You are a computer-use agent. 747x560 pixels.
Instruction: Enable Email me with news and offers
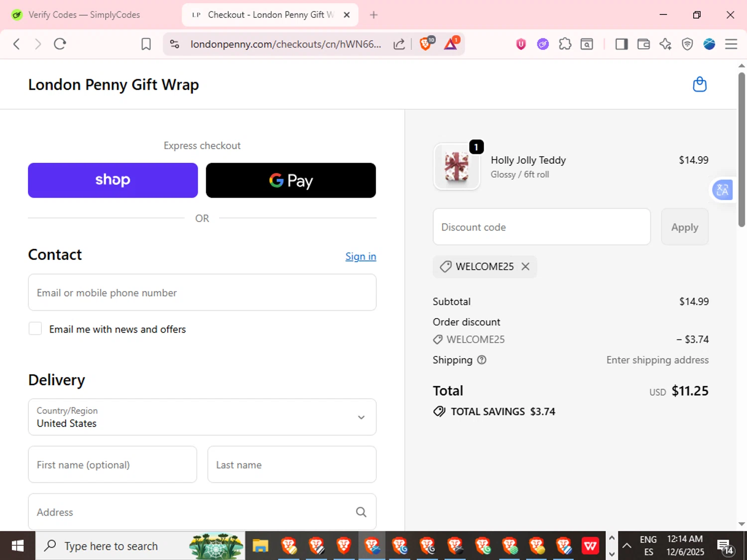[x=35, y=329]
